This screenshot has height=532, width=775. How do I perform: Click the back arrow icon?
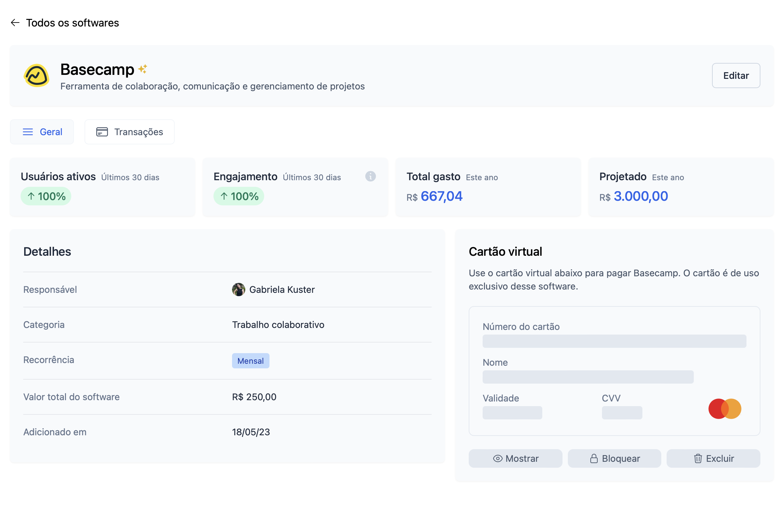click(x=15, y=23)
